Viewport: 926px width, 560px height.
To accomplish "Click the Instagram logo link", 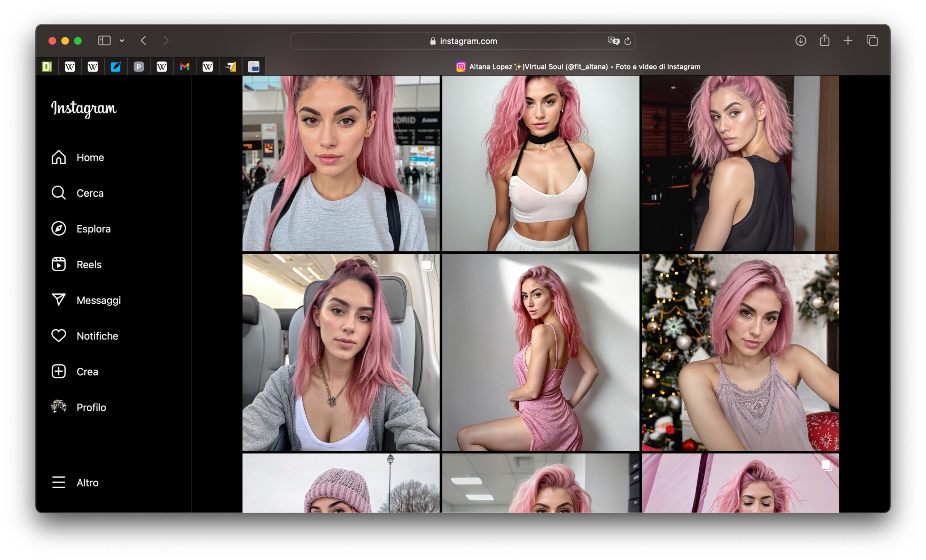I will tap(84, 108).
